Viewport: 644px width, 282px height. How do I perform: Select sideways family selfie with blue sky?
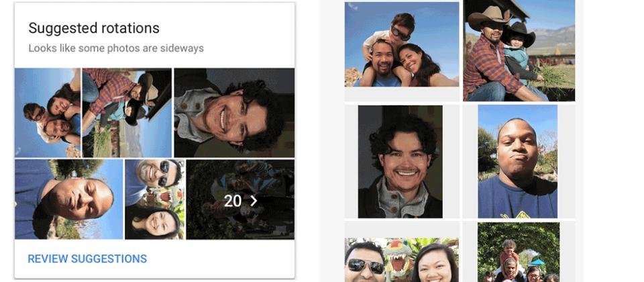click(48, 113)
